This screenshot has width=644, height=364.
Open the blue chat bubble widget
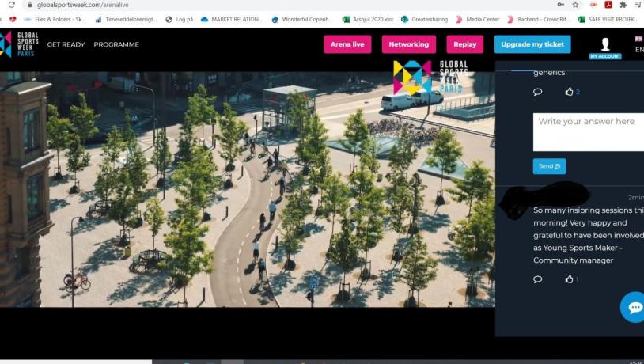click(x=635, y=307)
